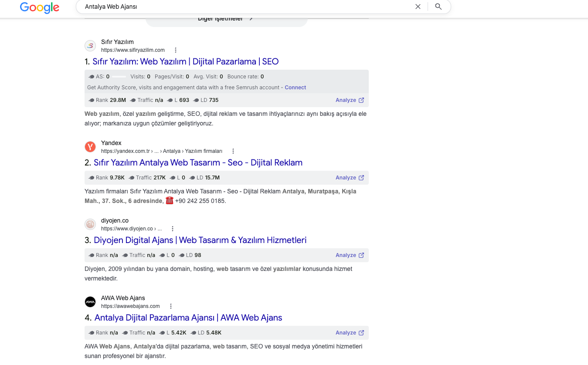The height and width of the screenshot is (365, 588).
Task: Click the Pages/Visit: 0 metric
Action: pos(172,77)
